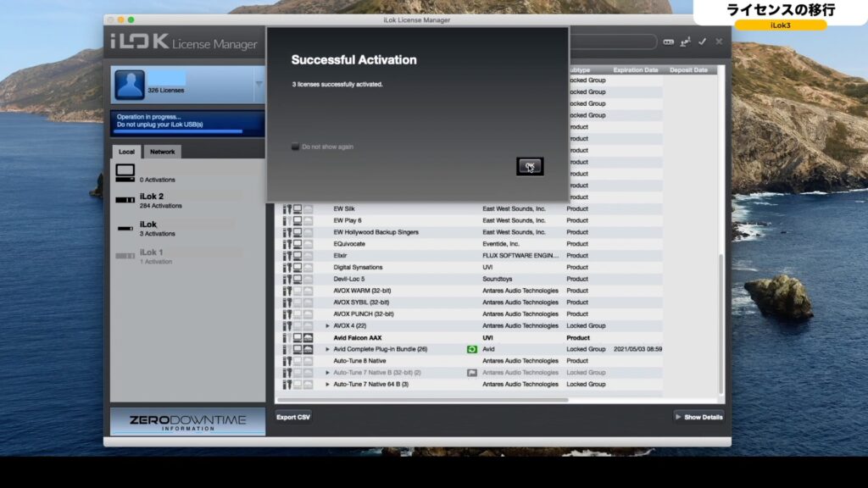The image size is (868, 488).
Task: Expand the Avid Complete Plug-in Bundle (26) group
Action: coord(327,349)
